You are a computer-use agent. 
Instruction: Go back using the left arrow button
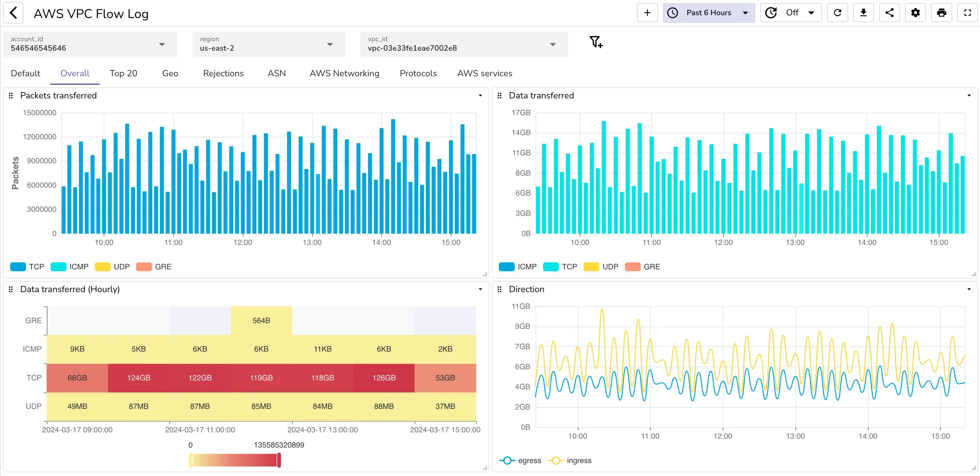pyautogui.click(x=14, y=13)
